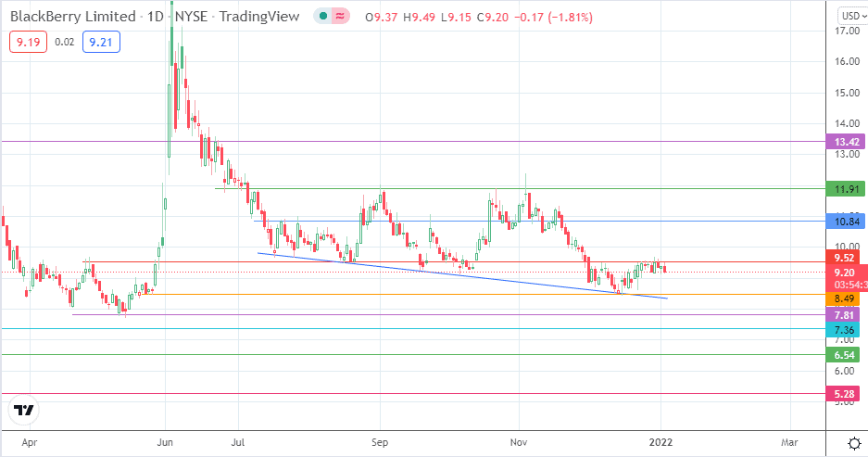This screenshot has height=457, width=868.
Task: Click the 16.00 price axis tick
Action: click(847, 61)
